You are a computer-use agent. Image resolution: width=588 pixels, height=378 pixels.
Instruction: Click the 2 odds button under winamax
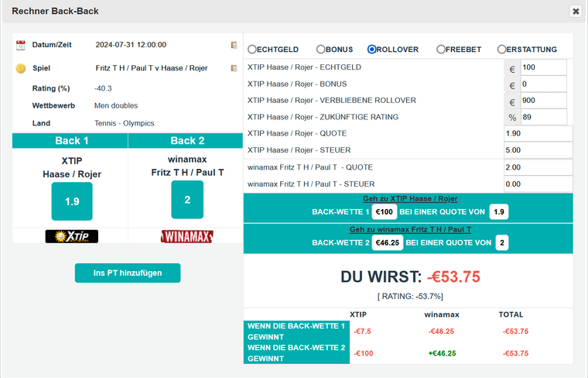187,200
